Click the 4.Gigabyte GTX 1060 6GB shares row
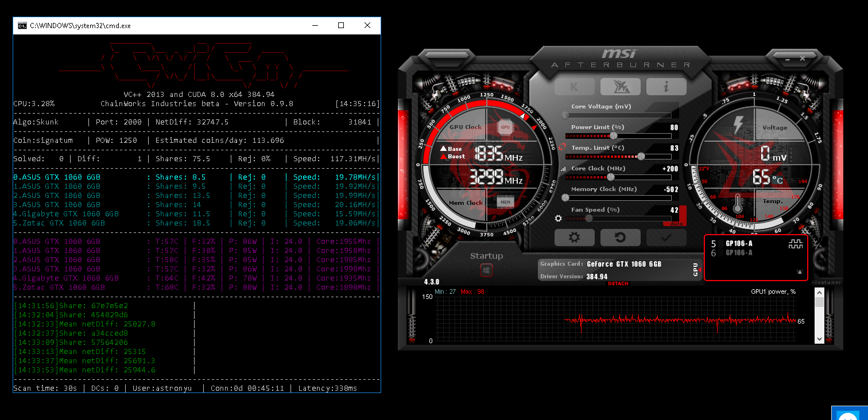 [196, 214]
